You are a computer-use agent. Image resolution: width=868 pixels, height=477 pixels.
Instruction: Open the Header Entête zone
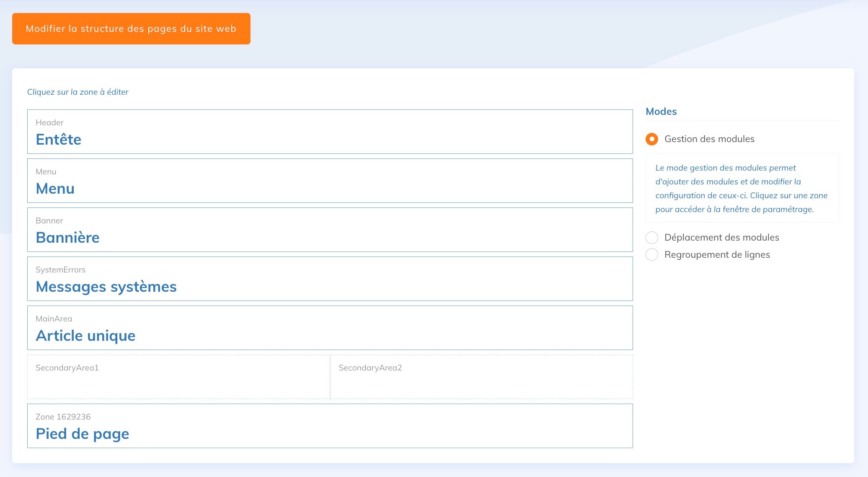330,132
